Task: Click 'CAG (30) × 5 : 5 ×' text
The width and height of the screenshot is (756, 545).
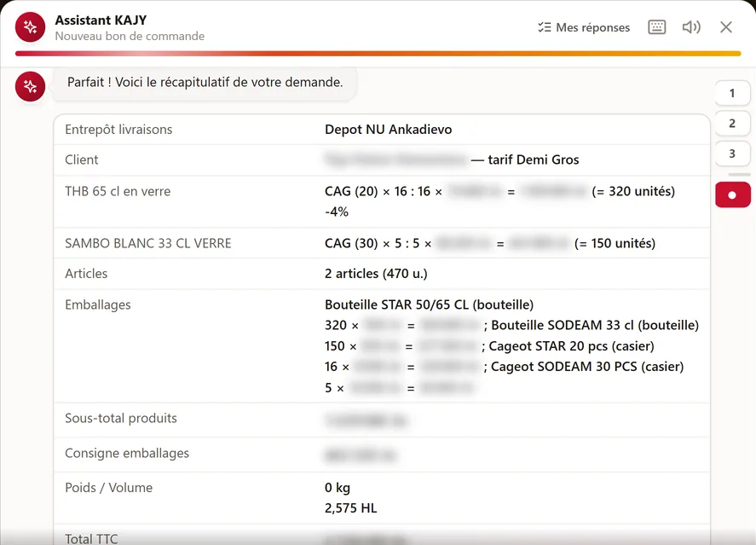Action: pyautogui.click(x=378, y=244)
